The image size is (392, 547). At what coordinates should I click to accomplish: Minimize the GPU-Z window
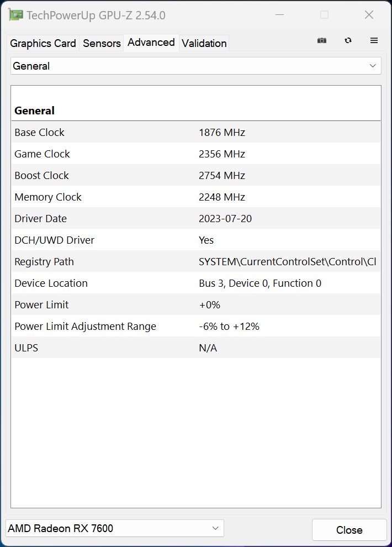click(x=279, y=15)
